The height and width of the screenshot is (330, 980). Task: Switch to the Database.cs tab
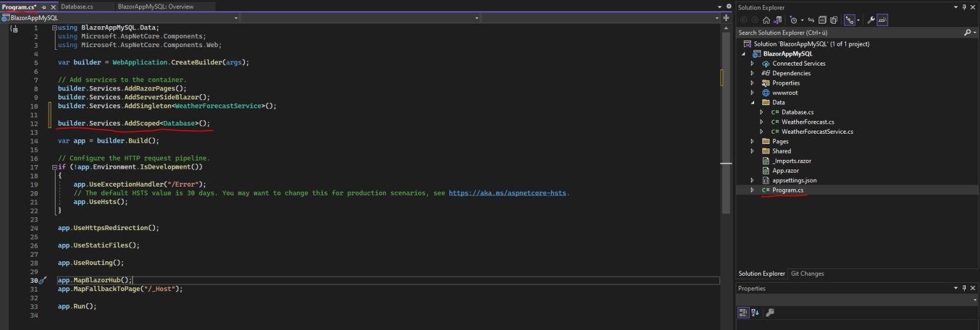tap(77, 6)
